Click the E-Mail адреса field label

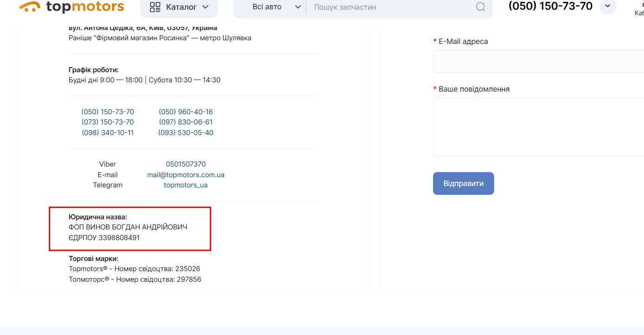[463, 41]
